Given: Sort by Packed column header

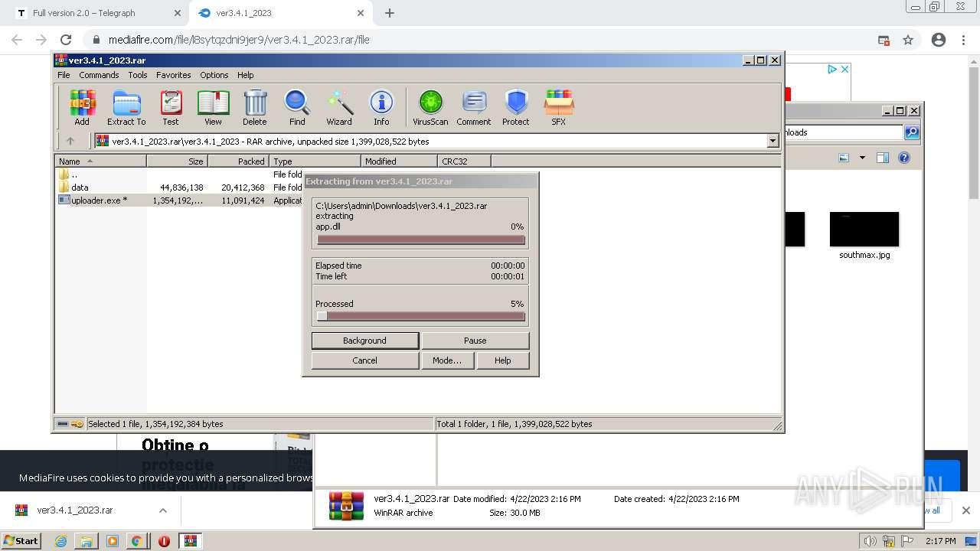Looking at the screenshot, I should 238,161.
